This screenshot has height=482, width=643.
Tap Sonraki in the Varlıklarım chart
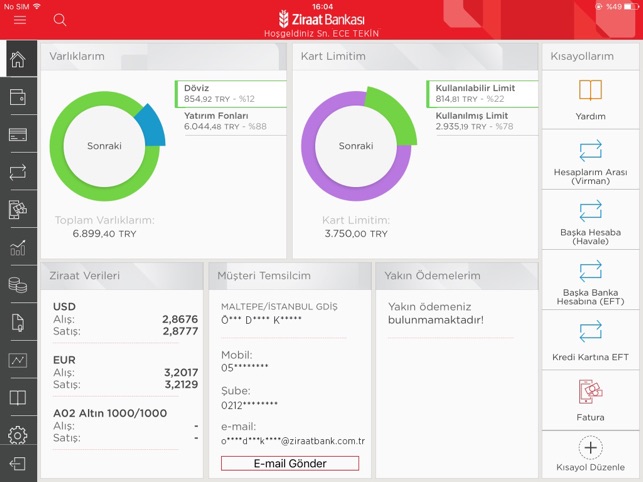(104, 146)
